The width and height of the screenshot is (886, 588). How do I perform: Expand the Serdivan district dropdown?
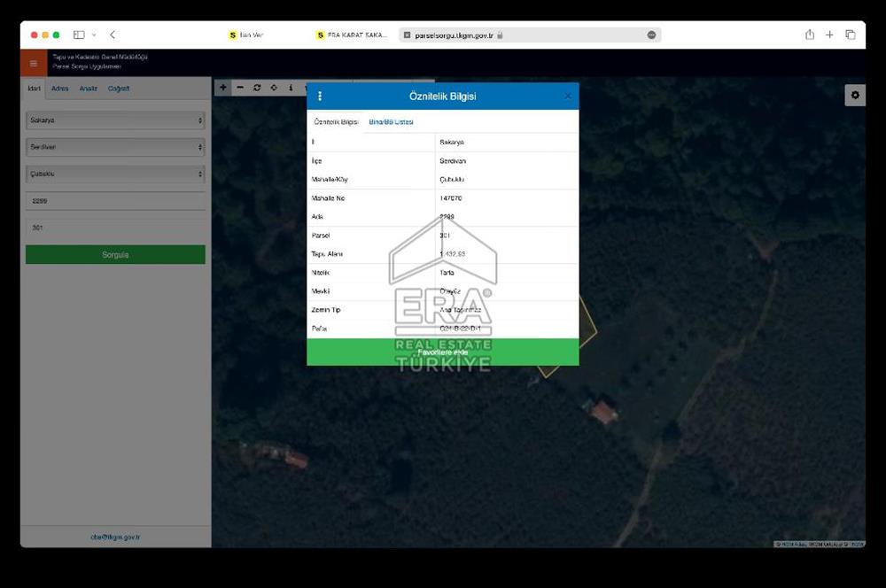click(115, 147)
